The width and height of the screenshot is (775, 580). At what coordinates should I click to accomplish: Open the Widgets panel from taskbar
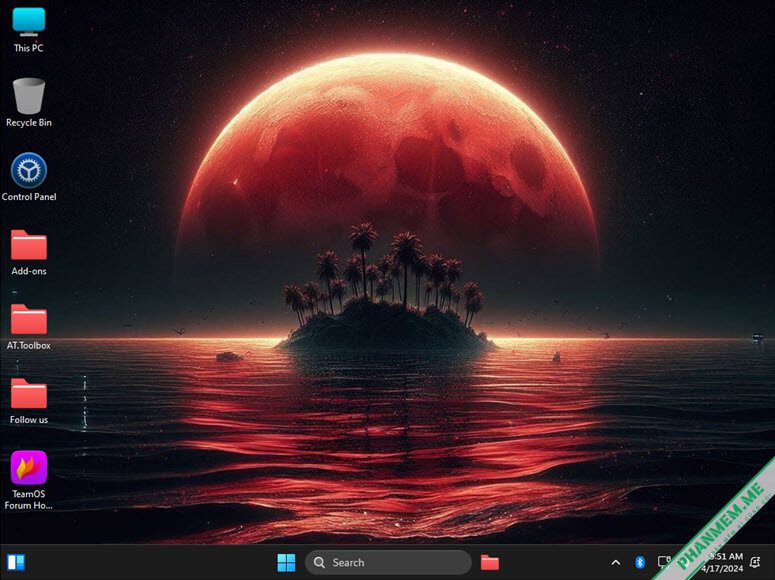[x=16, y=562]
